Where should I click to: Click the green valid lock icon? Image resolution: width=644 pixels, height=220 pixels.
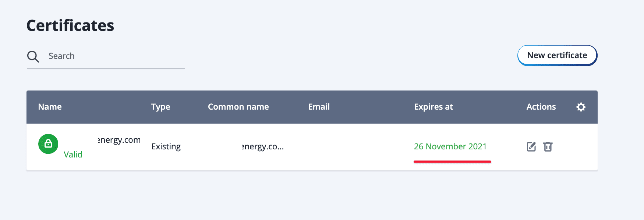coord(48,144)
